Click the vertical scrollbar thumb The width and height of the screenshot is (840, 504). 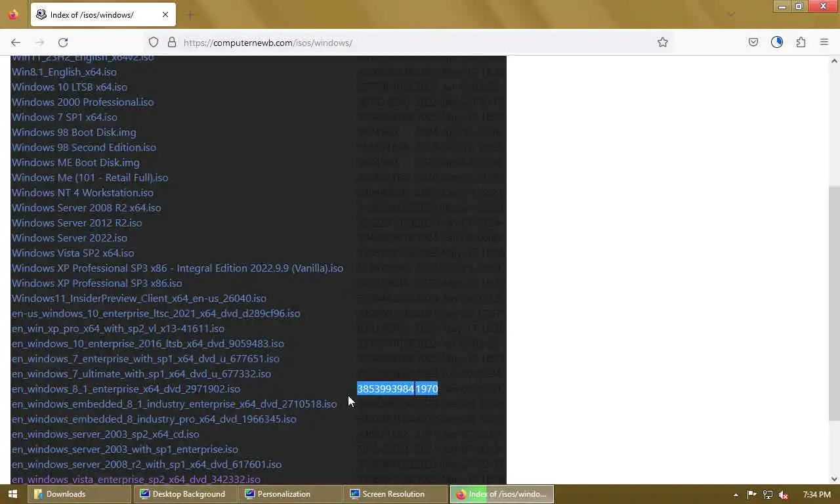coord(834,303)
